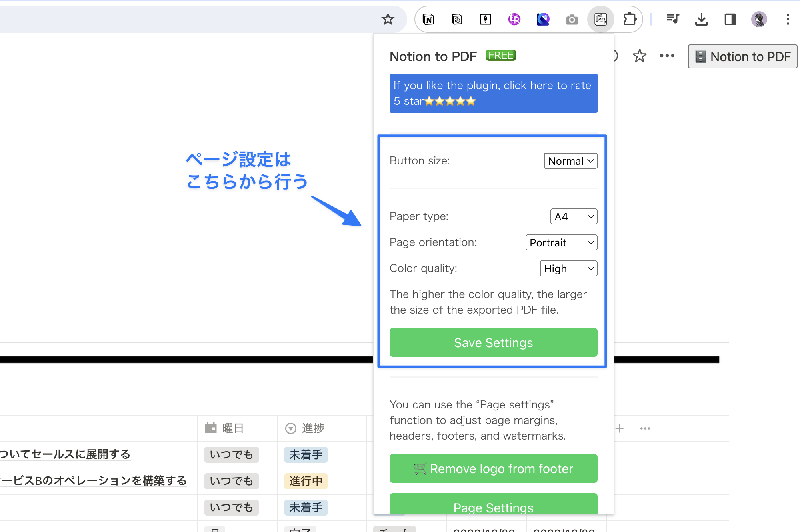800x532 pixels.
Task: Open Chrome downloads tray
Action: point(701,19)
